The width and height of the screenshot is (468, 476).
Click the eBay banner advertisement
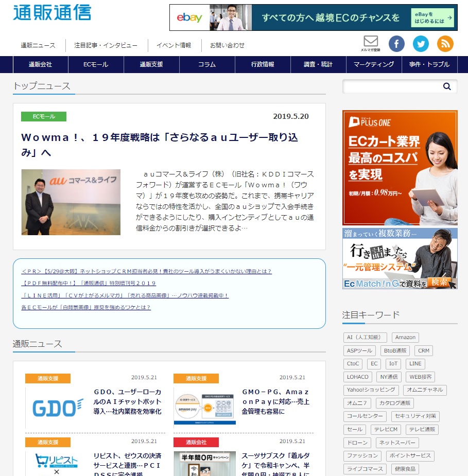(314, 17)
